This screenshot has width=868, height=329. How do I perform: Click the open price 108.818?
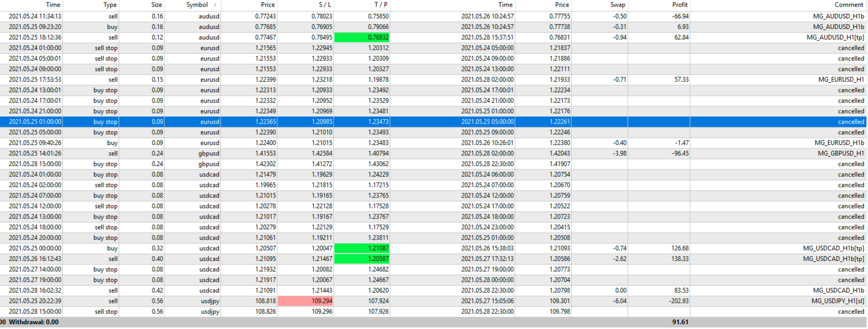tap(265, 301)
